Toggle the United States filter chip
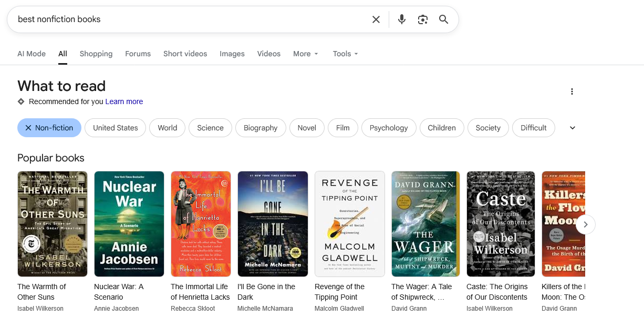644x327 pixels. tap(116, 128)
